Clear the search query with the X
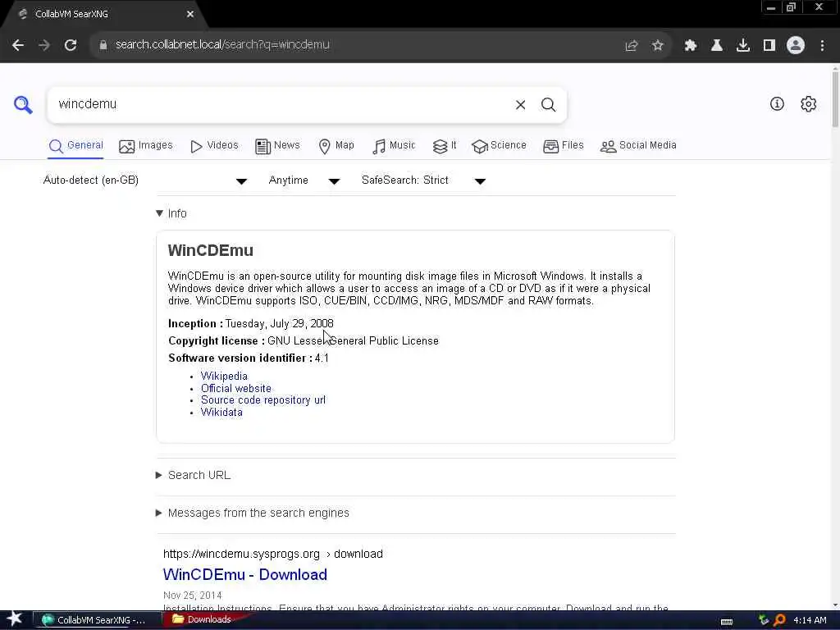Screen dimensions: 840x630 click(520, 105)
